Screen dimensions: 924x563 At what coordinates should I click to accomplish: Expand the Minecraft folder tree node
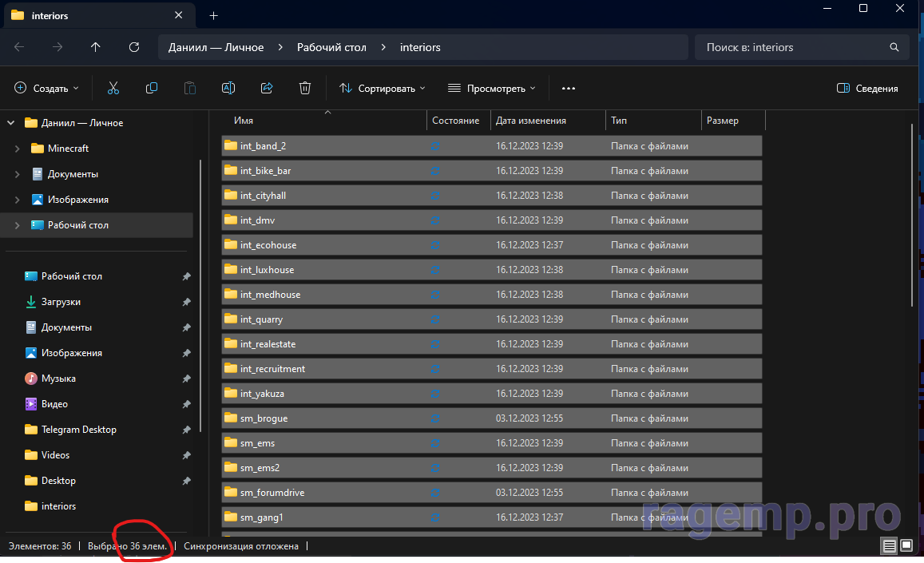18,149
